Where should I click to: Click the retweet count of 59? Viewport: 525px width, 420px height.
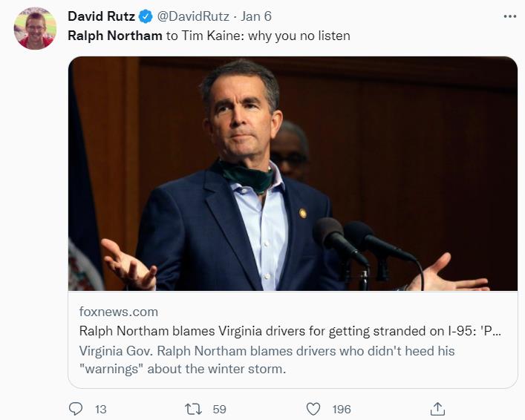[x=219, y=409]
